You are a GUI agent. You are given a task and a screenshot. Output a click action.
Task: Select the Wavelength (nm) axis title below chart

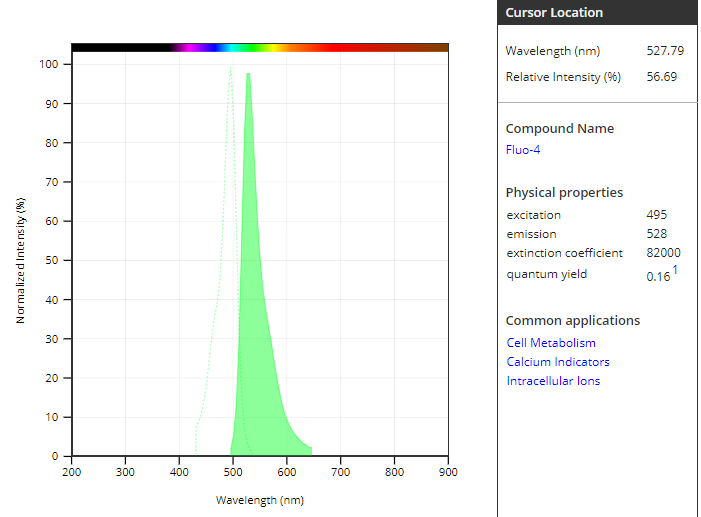(x=259, y=499)
